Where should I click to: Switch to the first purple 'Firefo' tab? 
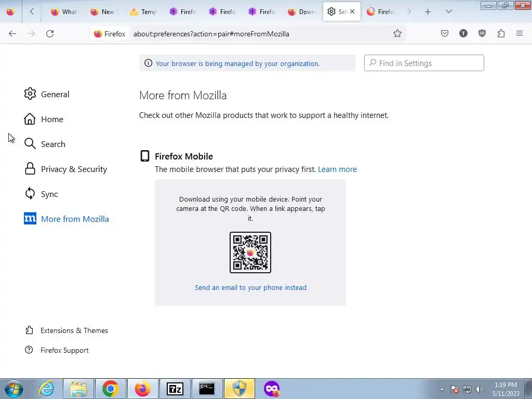coord(182,11)
